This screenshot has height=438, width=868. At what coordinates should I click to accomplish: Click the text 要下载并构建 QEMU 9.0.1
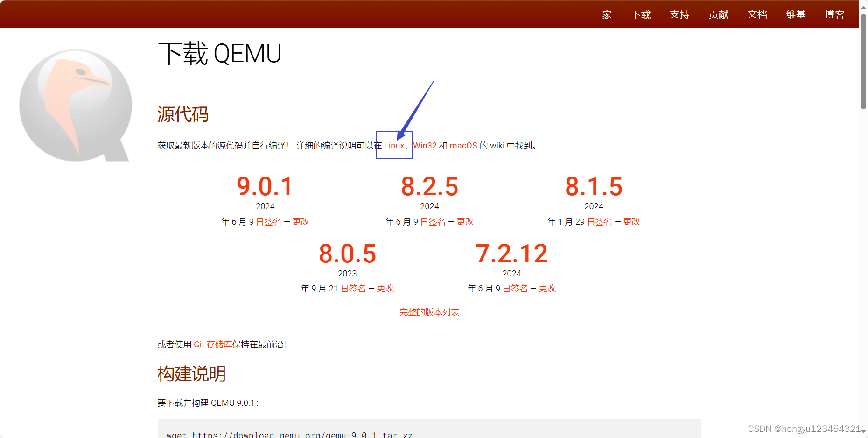(208, 403)
